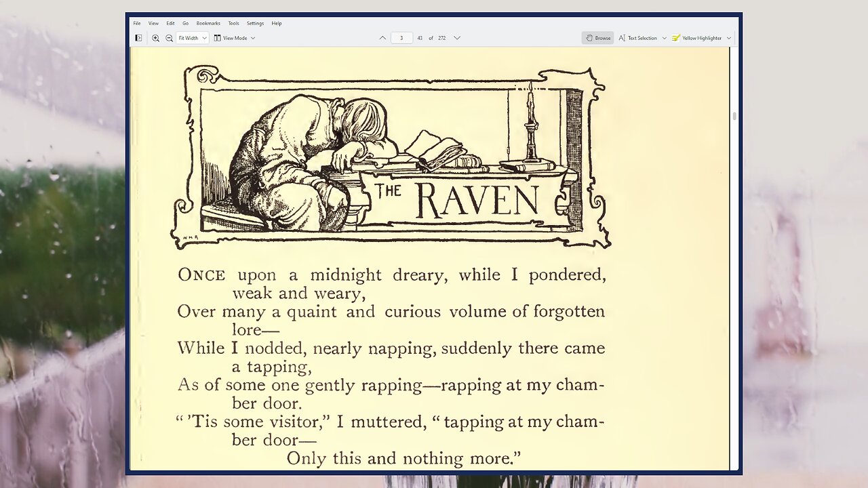
Task: Toggle the sidebar panel icon
Action: click(x=138, y=38)
